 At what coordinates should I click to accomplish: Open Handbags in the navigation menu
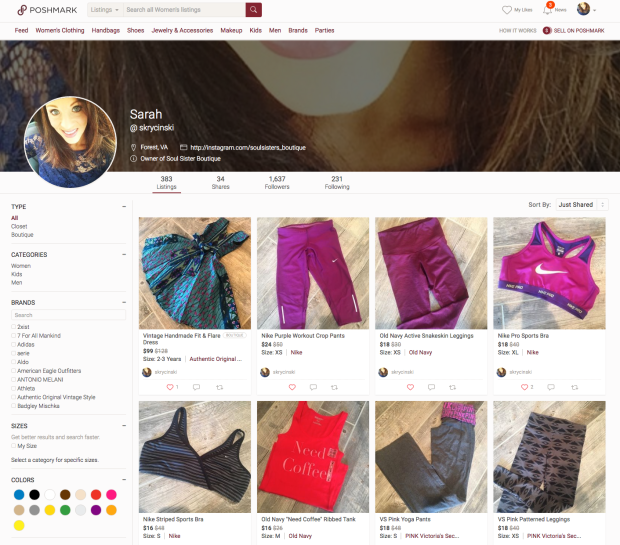[x=106, y=30]
